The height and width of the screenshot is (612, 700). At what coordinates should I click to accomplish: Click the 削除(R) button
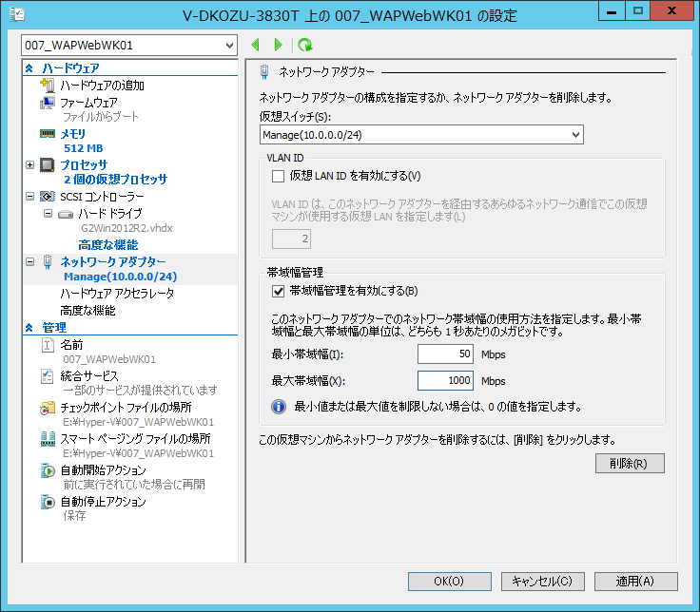[x=630, y=464]
